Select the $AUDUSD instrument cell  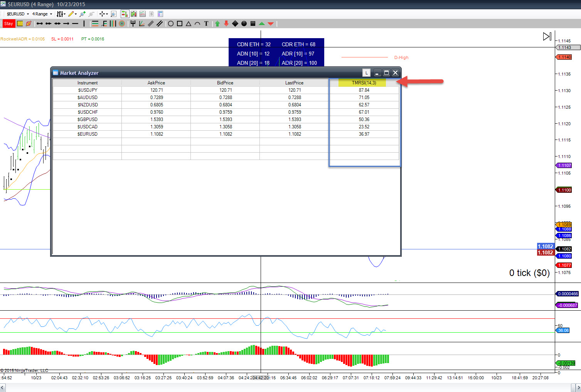click(x=88, y=98)
